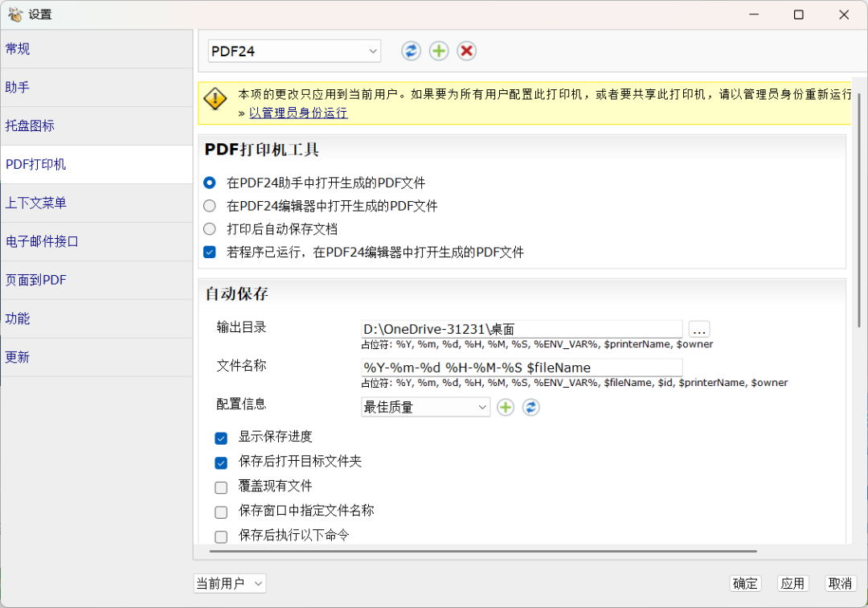Viewport: 868px width, 608px height.
Task: Enable 打印后自动保存文档 option
Action: click(x=209, y=228)
